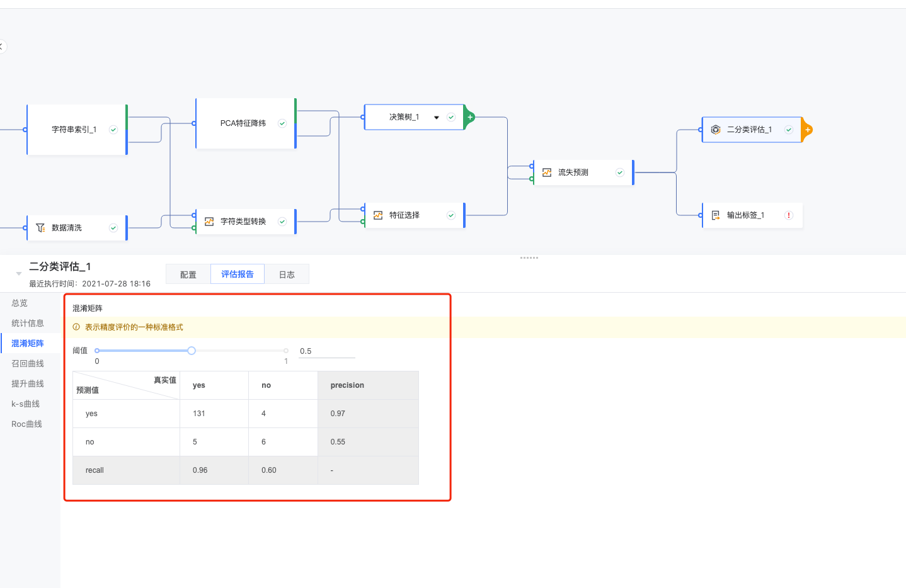Click the checkmark on 流失预测 node

click(620, 172)
